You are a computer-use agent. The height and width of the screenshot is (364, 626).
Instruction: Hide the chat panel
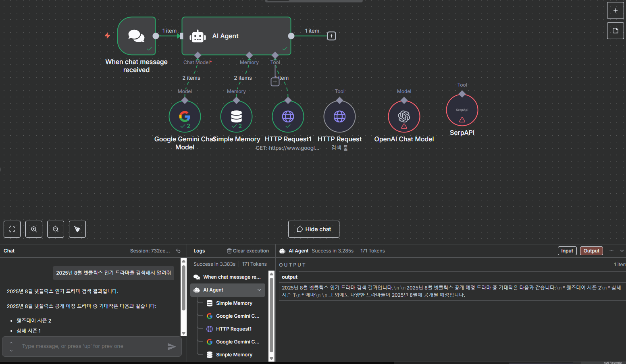(x=314, y=229)
